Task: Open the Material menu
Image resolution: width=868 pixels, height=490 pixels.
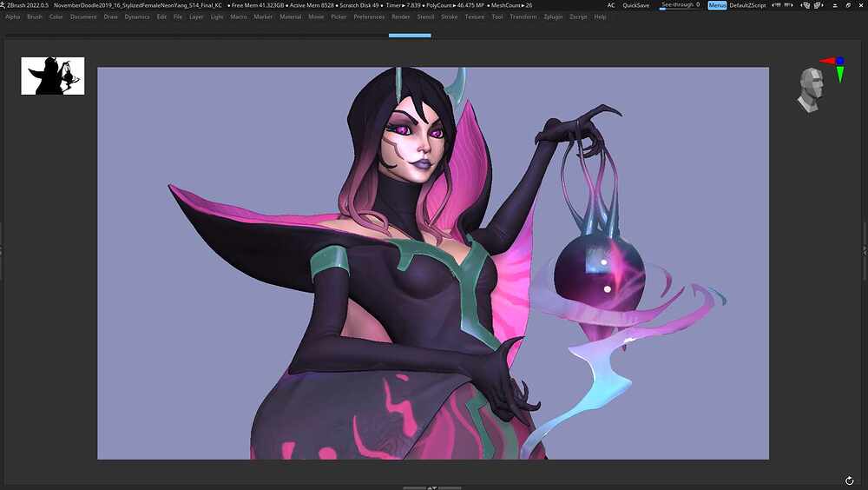Action: (290, 17)
